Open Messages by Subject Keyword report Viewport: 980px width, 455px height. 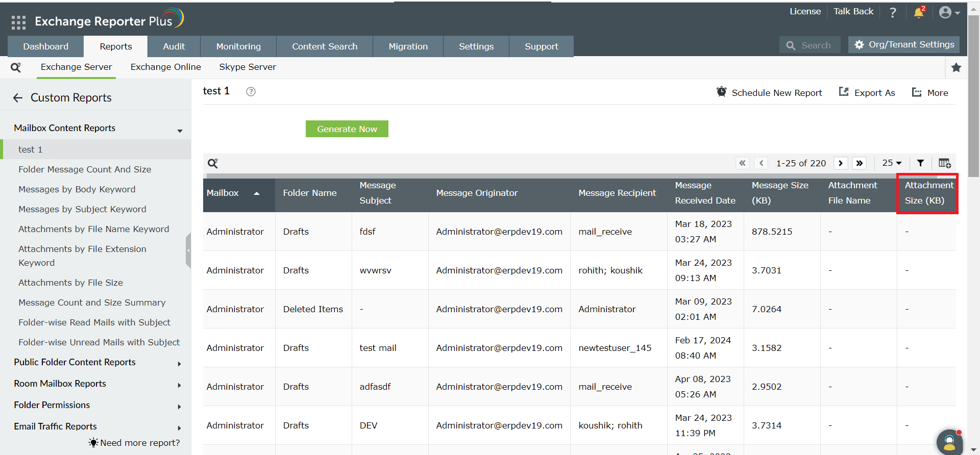pyautogui.click(x=82, y=209)
